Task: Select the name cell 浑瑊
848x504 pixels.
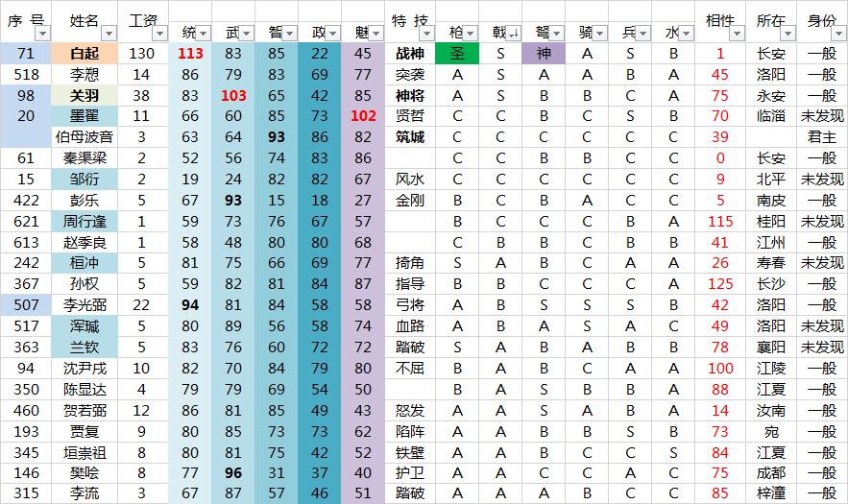Action: [85, 326]
